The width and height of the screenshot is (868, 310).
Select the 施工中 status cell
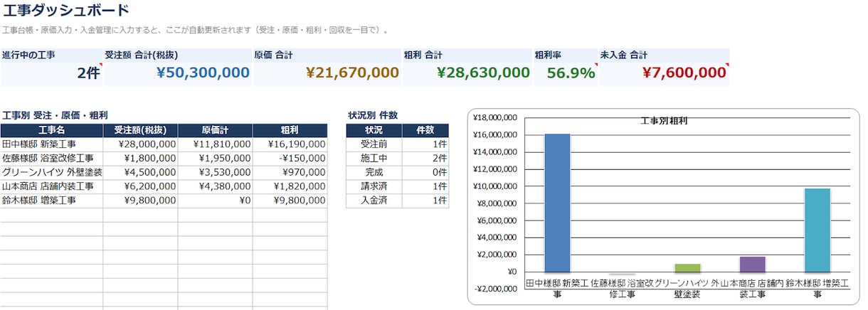(374, 158)
